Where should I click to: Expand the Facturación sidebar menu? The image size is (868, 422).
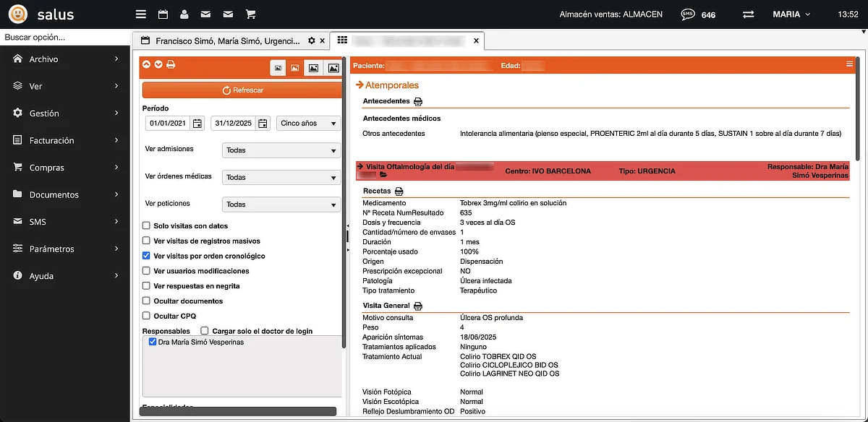point(65,140)
